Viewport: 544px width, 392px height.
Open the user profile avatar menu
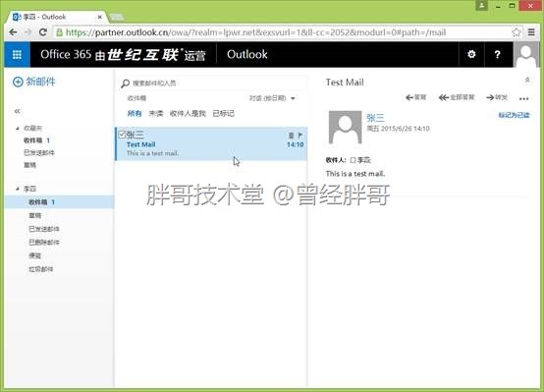pos(526,54)
